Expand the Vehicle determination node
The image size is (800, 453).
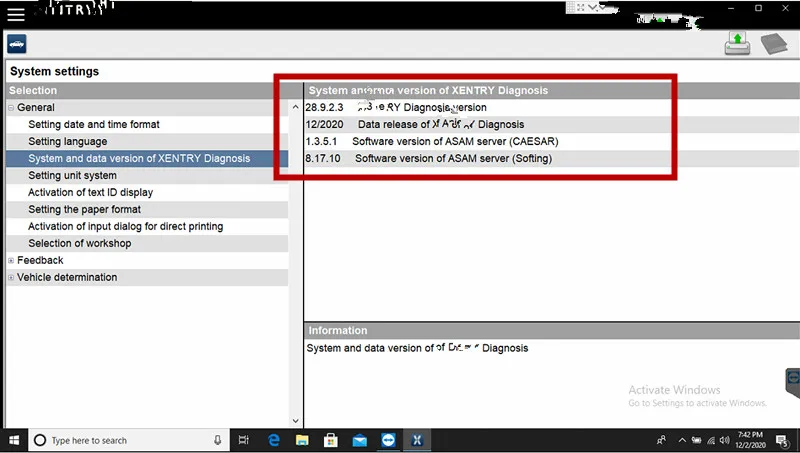point(11,278)
